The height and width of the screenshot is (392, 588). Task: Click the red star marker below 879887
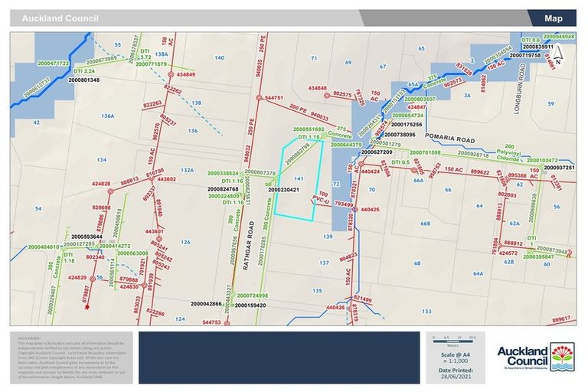point(90,307)
